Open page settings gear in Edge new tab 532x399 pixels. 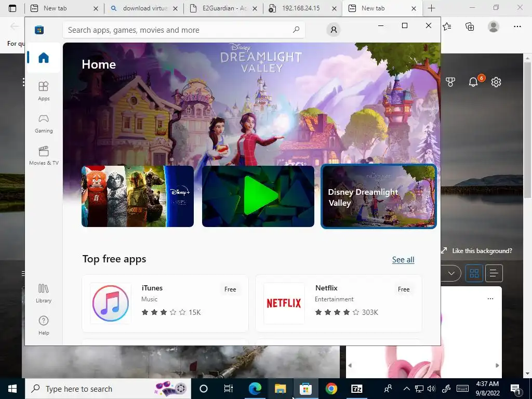pyautogui.click(x=496, y=82)
